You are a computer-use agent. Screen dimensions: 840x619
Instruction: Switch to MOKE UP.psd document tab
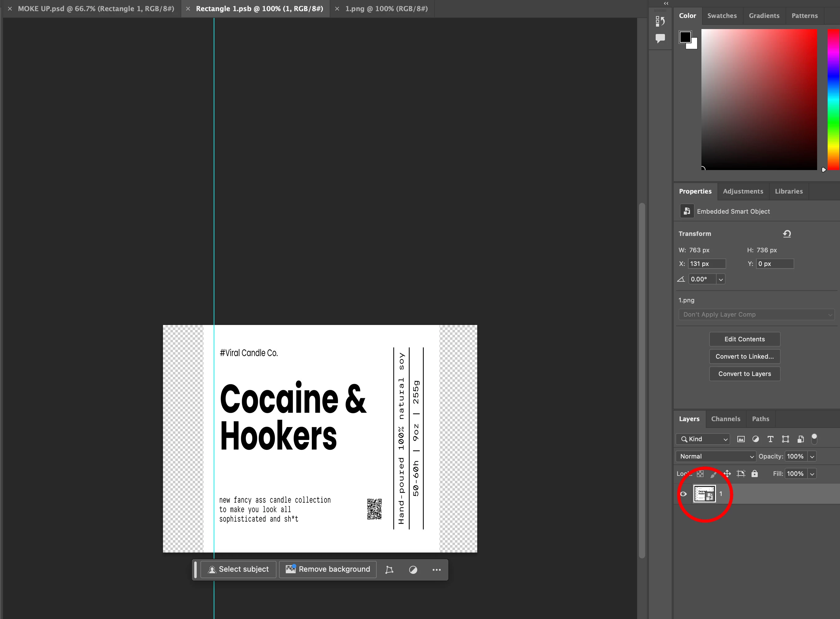point(96,9)
